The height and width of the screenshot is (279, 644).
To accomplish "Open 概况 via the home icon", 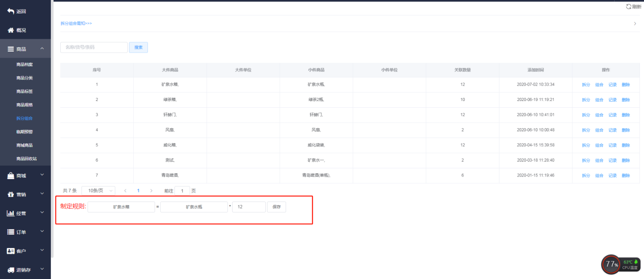I will coord(10,30).
